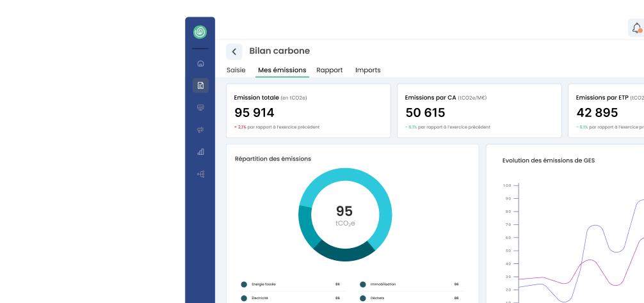Click the green spiral app logo
Screen dimensions: 644x303
(200, 32)
